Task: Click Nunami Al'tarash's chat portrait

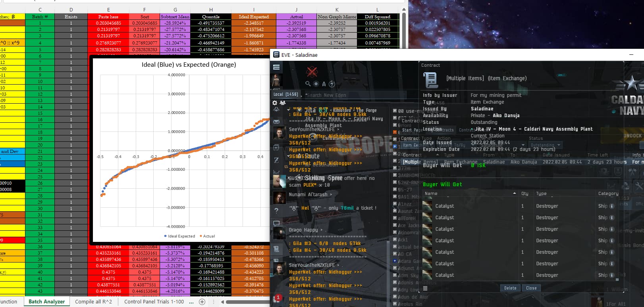Action: tap(280, 197)
